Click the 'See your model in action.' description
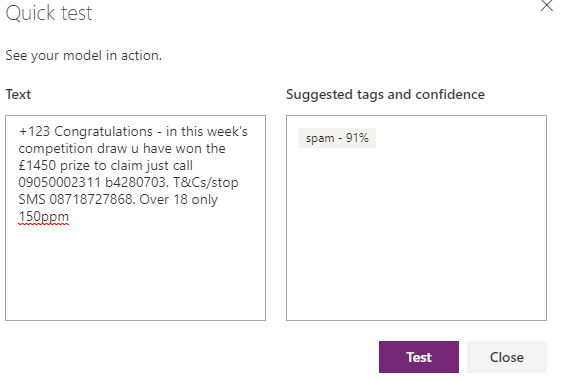Screen dimensions: 561x381 (84, 55)
